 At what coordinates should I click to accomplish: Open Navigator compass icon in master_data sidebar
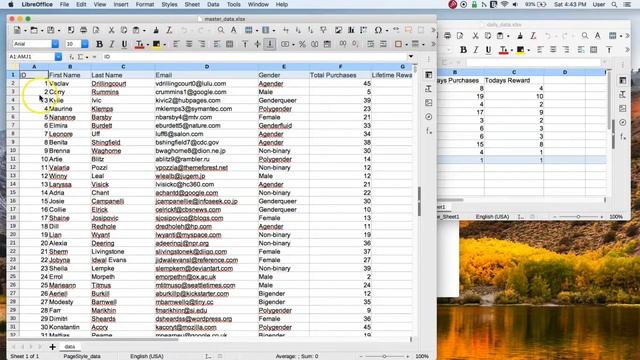pos(429,117)
